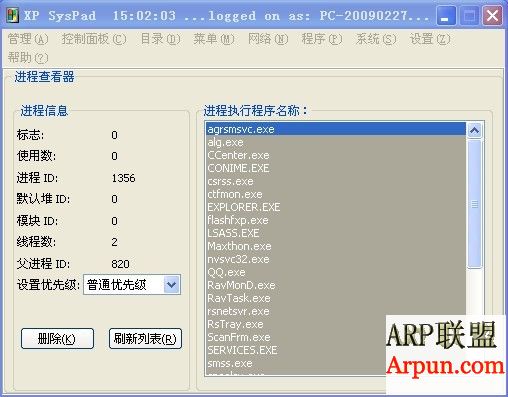
Task: Select RavMonD.exe in process list
Action: (x=336, y=285)
